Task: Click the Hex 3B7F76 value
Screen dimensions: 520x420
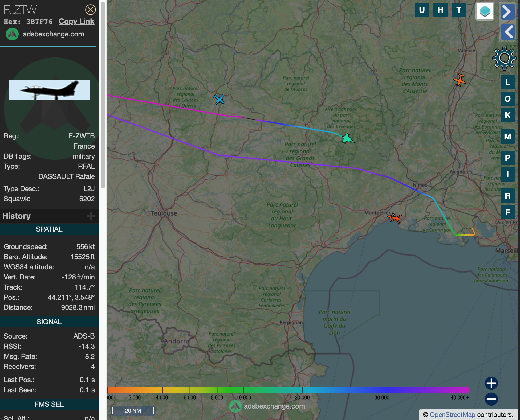Action: click(39, 22)
